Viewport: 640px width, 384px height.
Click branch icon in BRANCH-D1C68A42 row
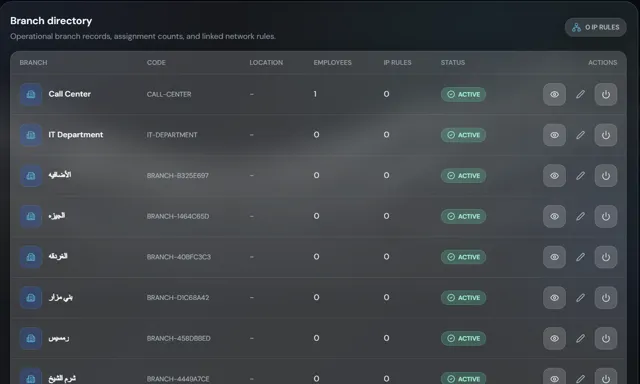click(x=31, y=297)
